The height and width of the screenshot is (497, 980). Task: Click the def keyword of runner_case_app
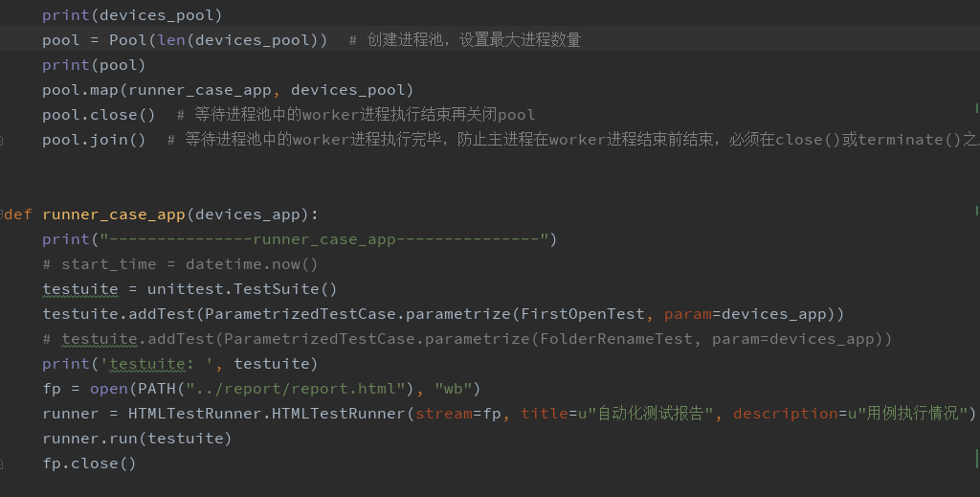click(18, 215)
